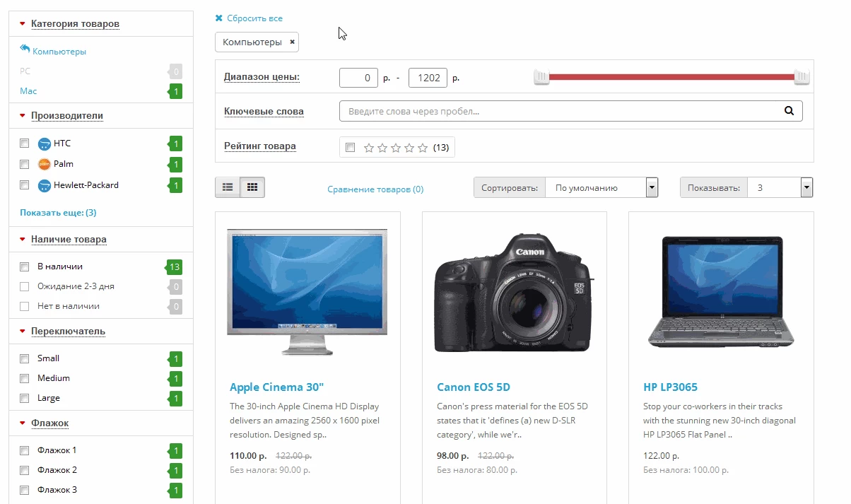Click the Hewlett-Packard brand logo icon
This screenshot has height=504, width=851.
point(45,186)
